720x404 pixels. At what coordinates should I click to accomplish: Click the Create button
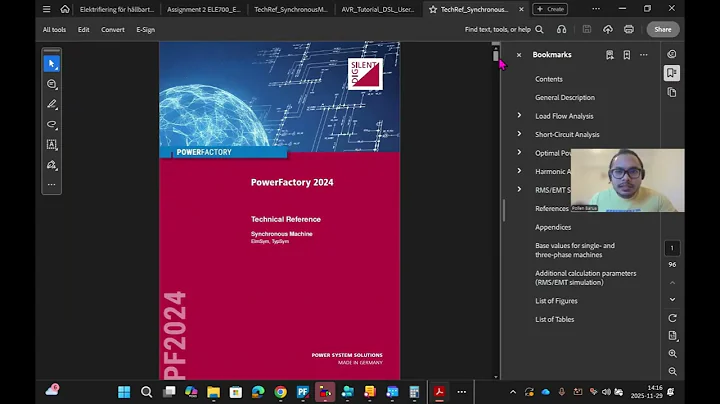pyautogui.click(x=550, y=9)
